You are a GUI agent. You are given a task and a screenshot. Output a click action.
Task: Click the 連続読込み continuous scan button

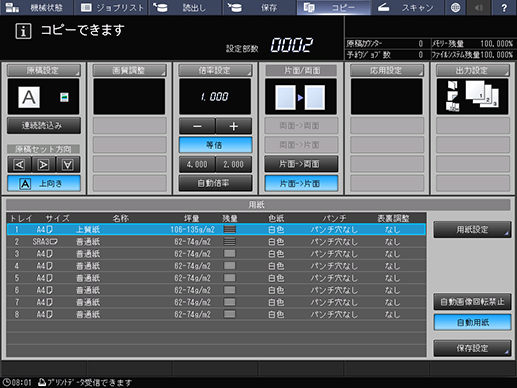pos(44,125)
